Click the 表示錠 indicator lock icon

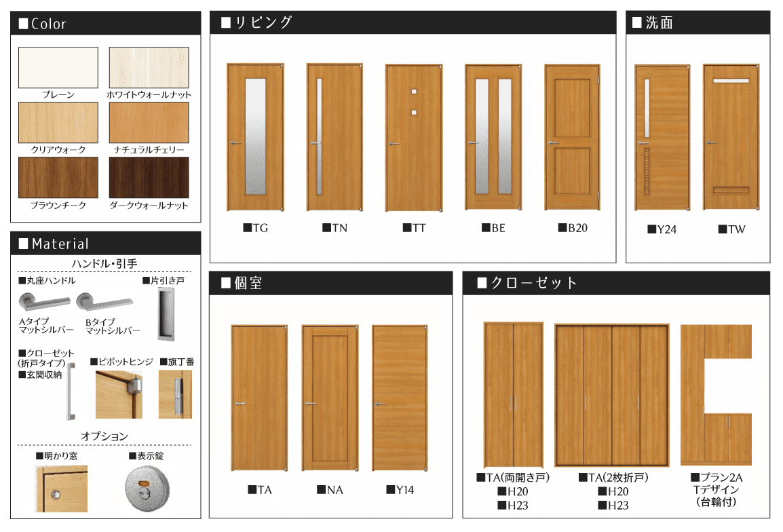147,489
